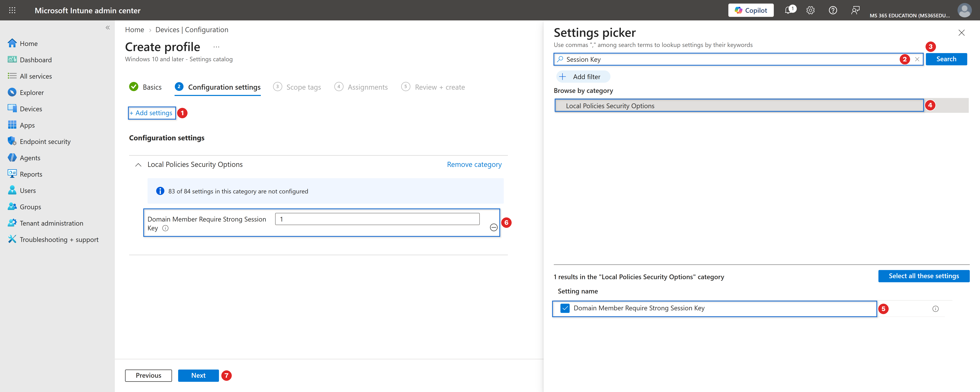Open Copilot from the top bar
The width and height of the screenshot is (980, 392).
click(751, 10)
